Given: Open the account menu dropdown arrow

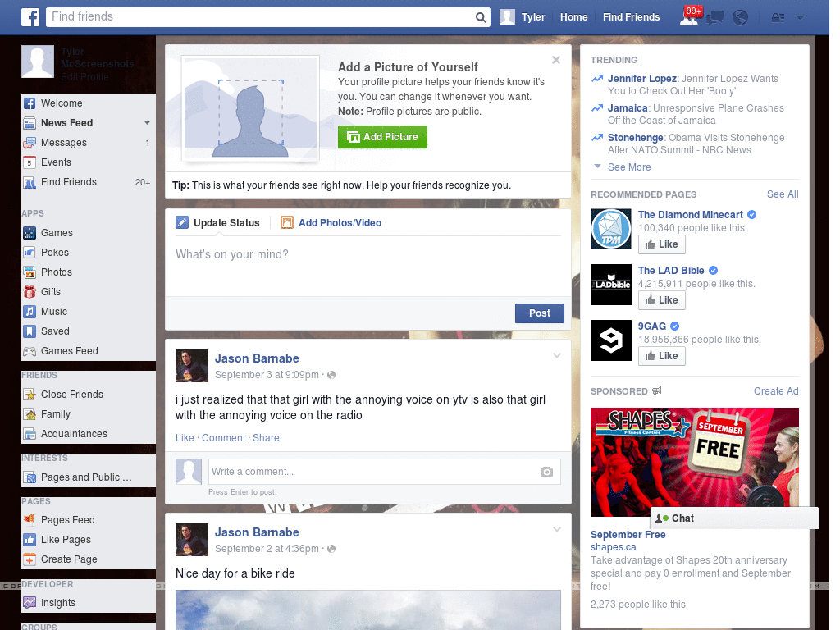Looking at the screenshot, I should click(801, 18).
